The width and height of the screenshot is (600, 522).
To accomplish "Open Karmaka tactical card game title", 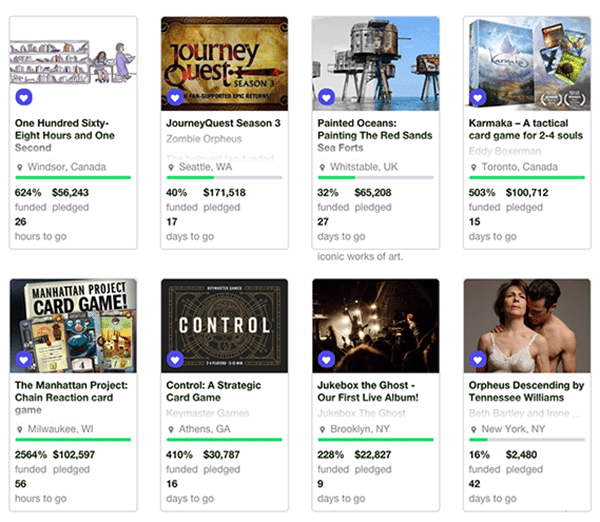I will (525, 129).
